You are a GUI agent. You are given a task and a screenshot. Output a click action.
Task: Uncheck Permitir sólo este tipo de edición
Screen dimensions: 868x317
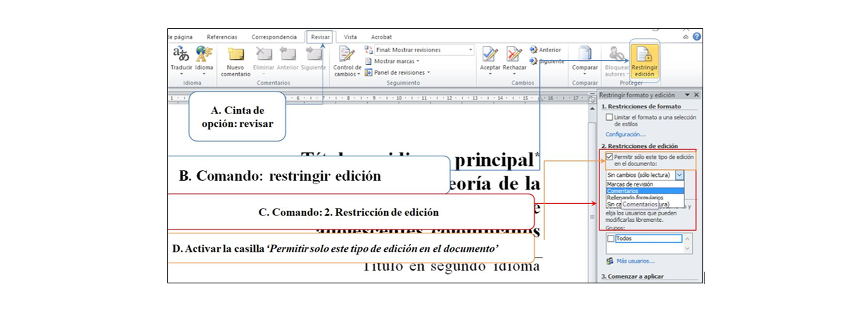tap(609, 157)
